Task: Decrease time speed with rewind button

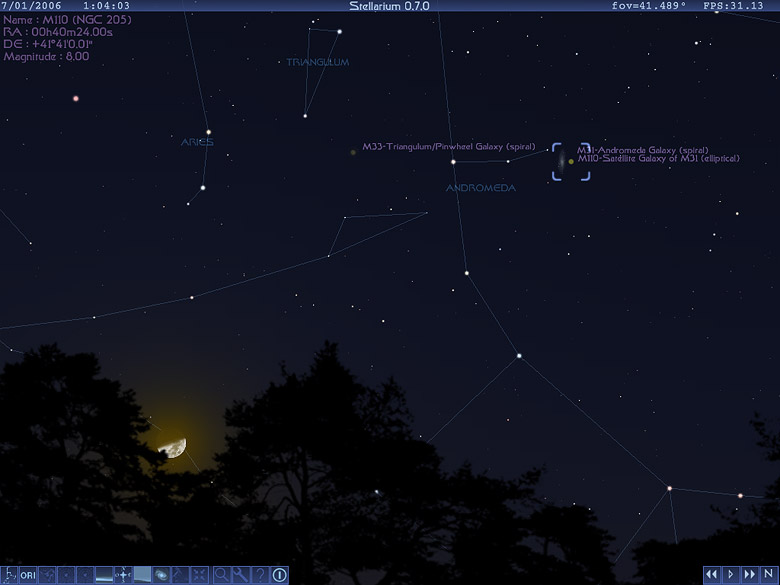Action: click(712, 575)
